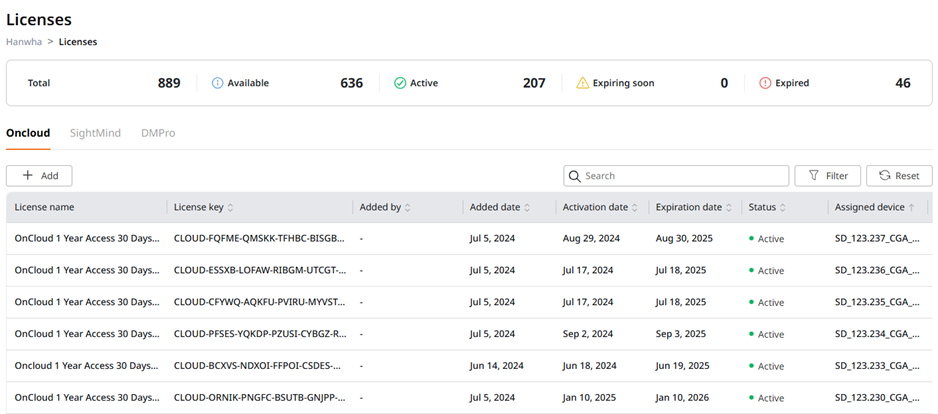Click assigned device SD_123.236_CGA
This screenshot has width=938, height=414.
tap(878, 270)
